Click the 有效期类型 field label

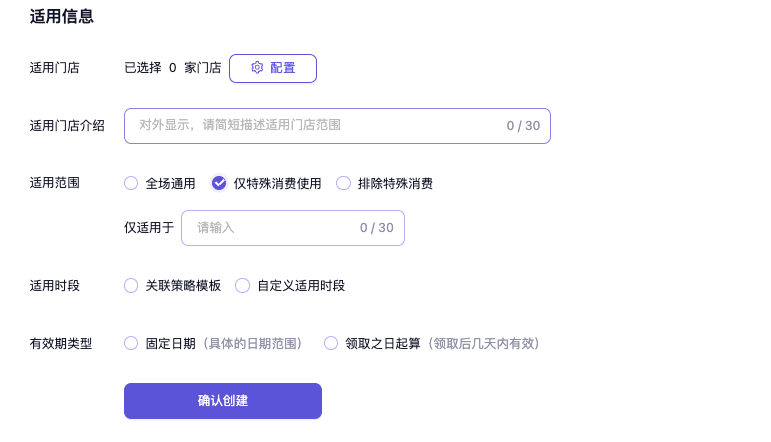(61, 343)
